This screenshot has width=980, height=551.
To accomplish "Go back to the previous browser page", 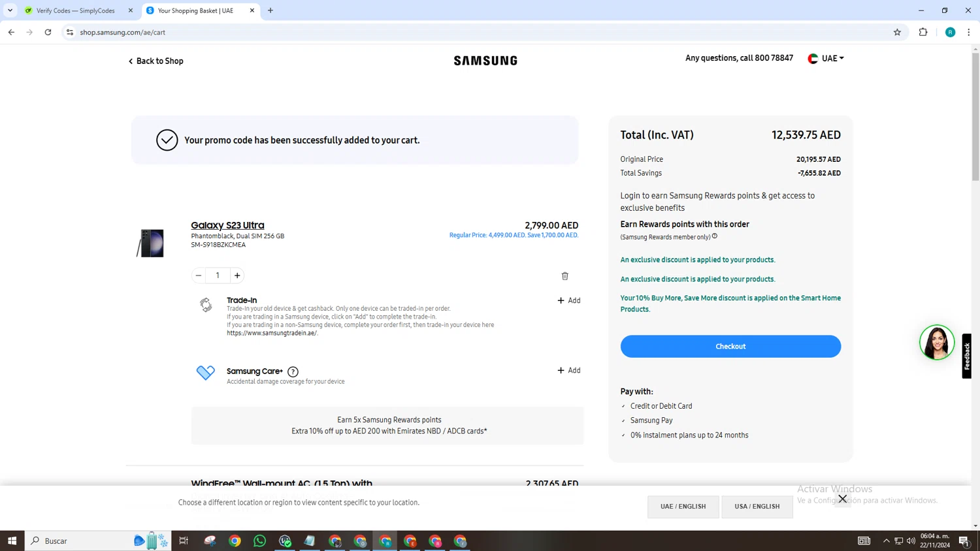I will [11, 32].
